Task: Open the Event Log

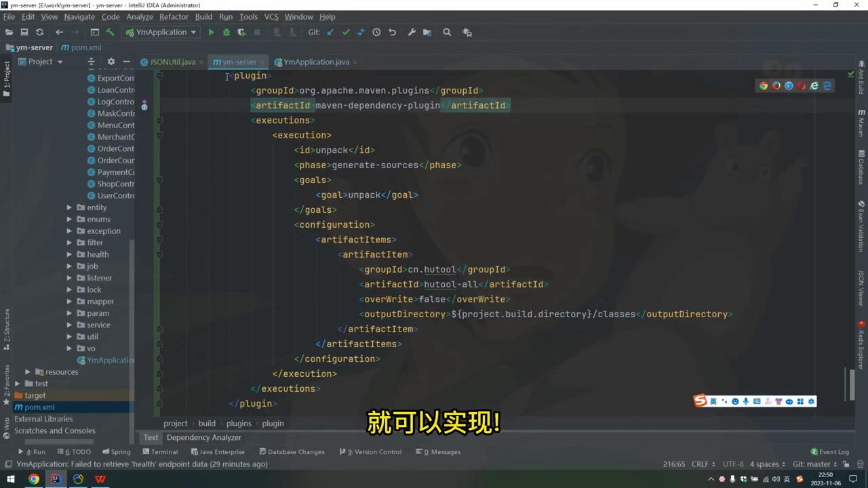Action: click(x=830, y=452)
